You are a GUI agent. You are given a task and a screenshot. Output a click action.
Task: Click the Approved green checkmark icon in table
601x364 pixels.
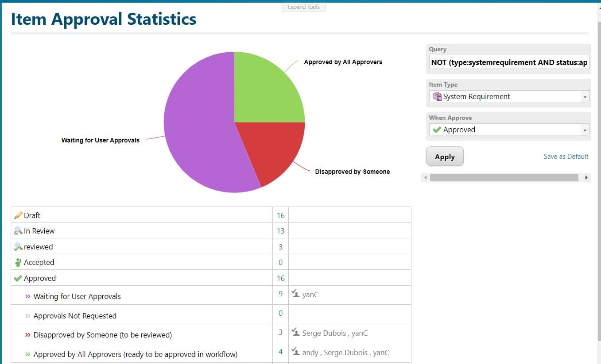pos(18,278)
